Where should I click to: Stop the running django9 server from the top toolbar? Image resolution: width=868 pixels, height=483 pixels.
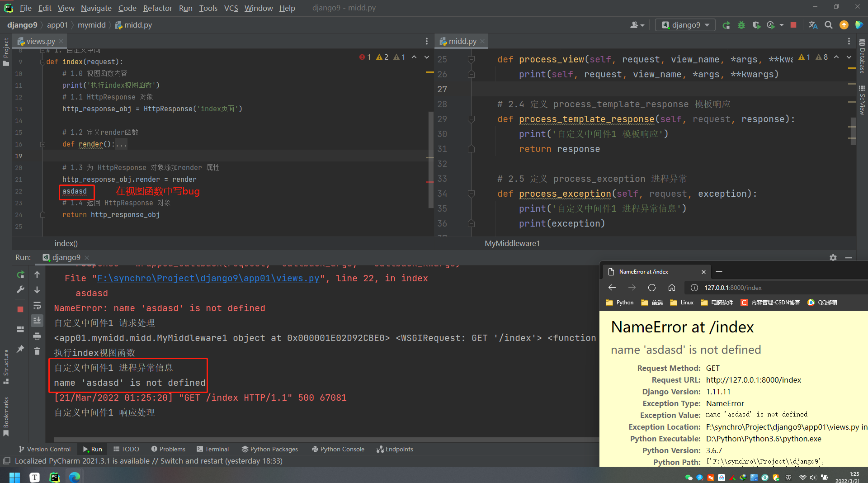(793, 25)
